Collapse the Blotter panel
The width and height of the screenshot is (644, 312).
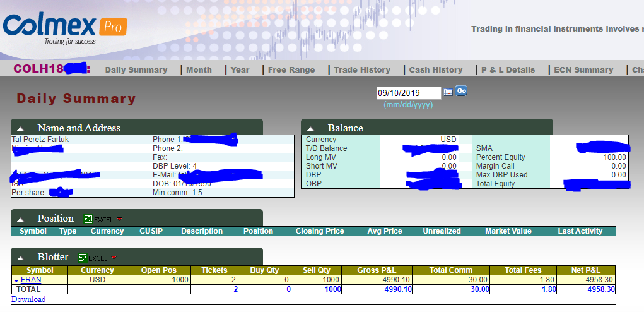[x=21, y=258]
